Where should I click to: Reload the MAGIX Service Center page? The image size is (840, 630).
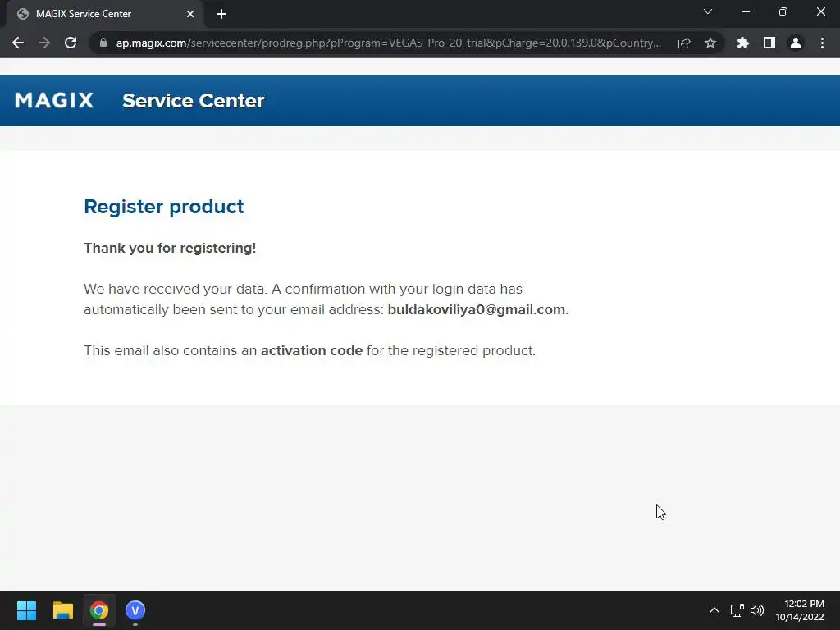click(71, 43)
